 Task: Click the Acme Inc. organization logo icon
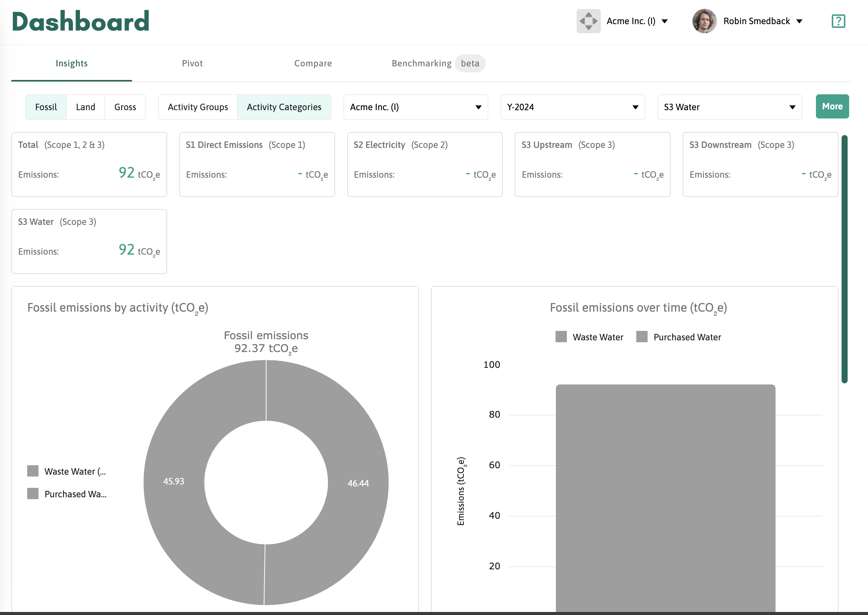pyautogui.click(x=588, y=21)
